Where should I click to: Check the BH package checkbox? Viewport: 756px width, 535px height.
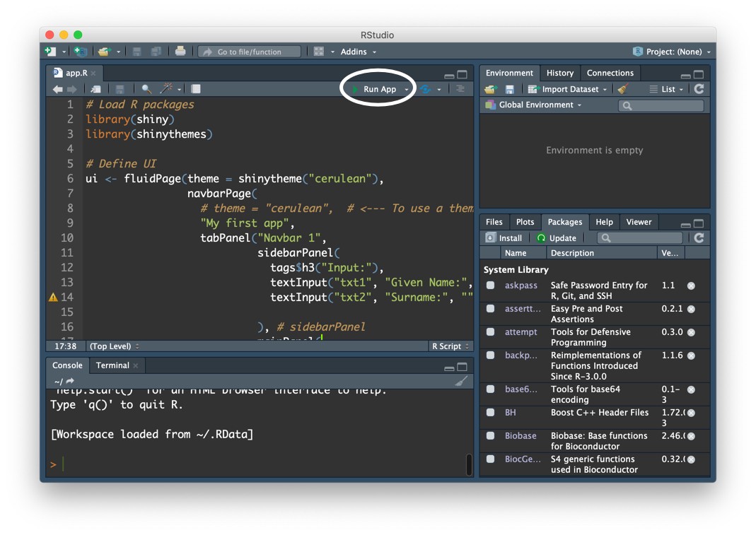[490, 412]
